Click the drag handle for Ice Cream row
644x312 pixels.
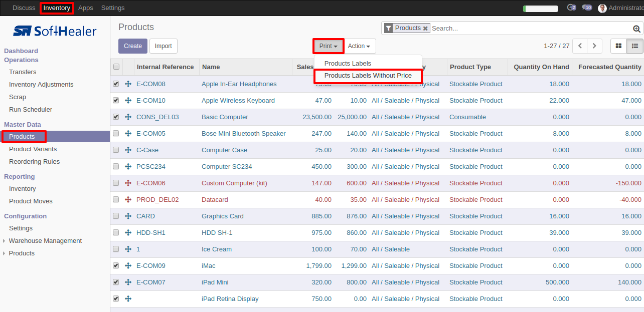(128, 249)
